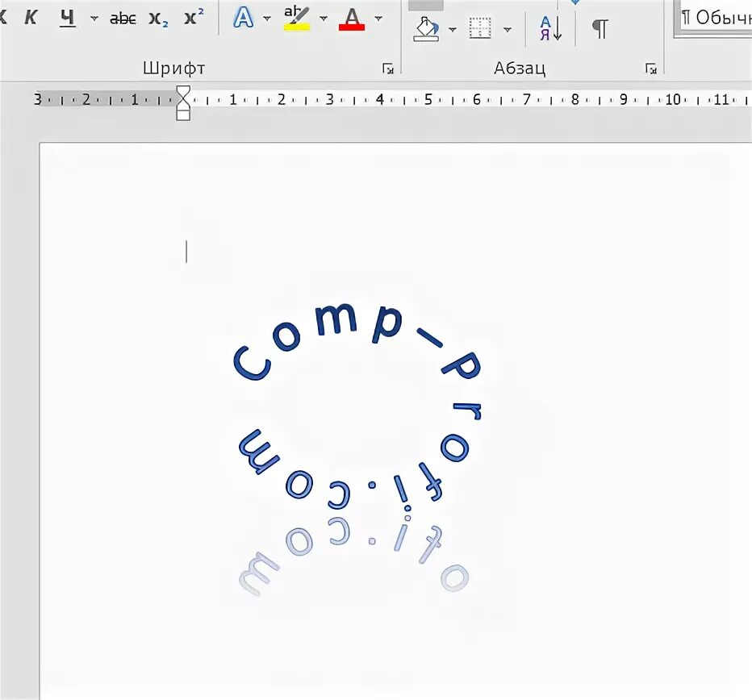Toggle subscript formatting

pos(158,19)
